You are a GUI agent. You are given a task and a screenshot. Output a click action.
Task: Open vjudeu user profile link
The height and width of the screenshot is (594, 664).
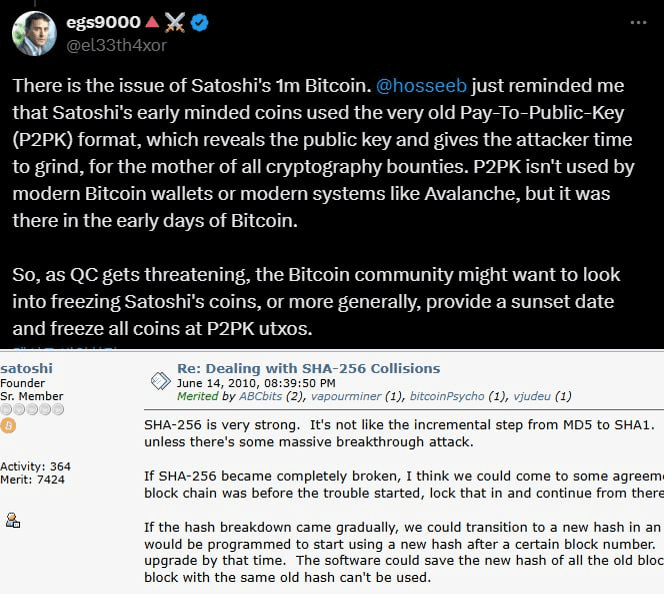[x=532, y=396]
